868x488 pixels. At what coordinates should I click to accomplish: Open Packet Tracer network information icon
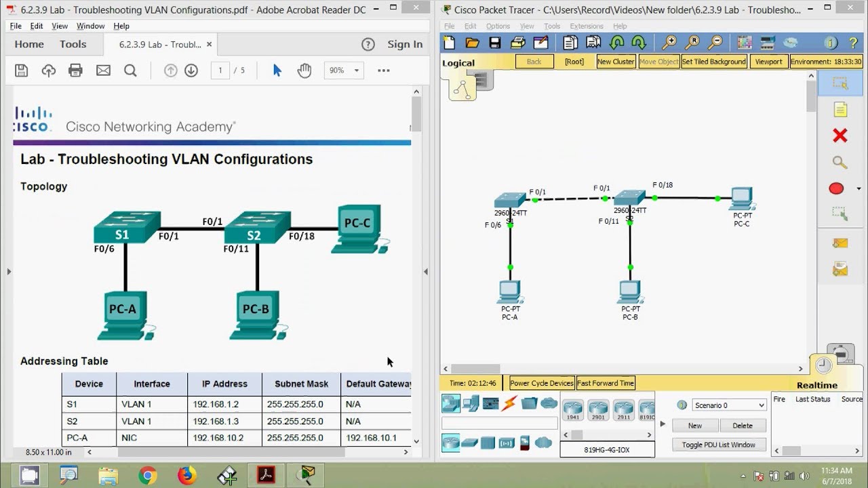pyautogui.click(x=831, y=43)
